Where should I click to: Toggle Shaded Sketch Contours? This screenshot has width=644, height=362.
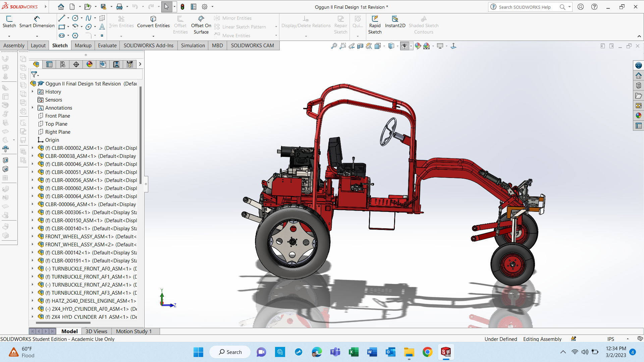coord(423,24)
